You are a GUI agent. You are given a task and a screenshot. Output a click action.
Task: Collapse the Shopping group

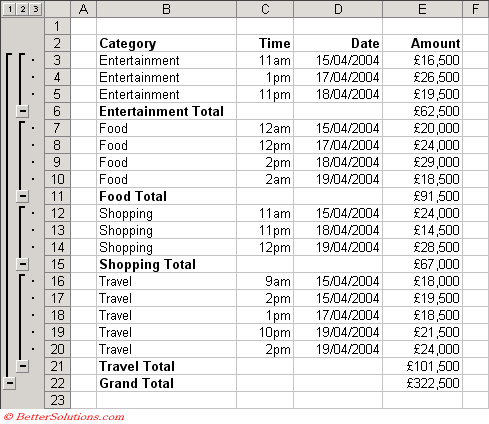22,264
